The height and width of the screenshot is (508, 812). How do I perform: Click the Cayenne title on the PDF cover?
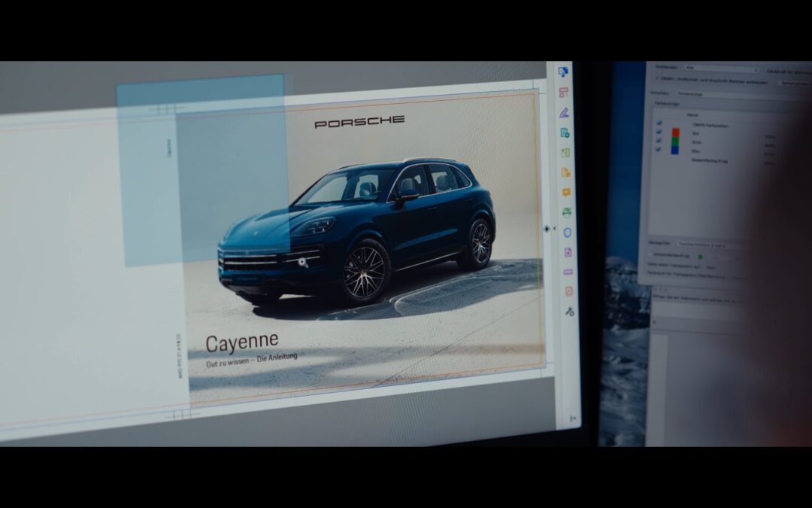(242, 342)
